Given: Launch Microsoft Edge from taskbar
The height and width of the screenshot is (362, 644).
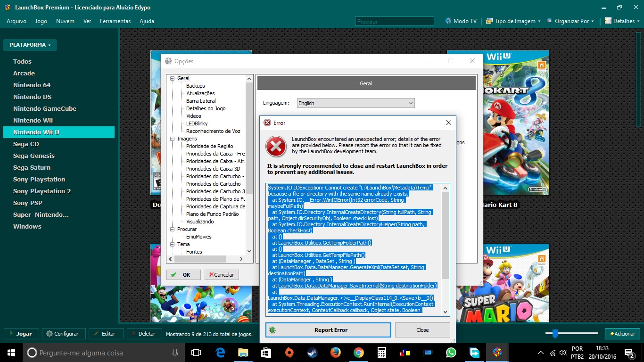Looking at the screenshot, I should pos(220,353).
